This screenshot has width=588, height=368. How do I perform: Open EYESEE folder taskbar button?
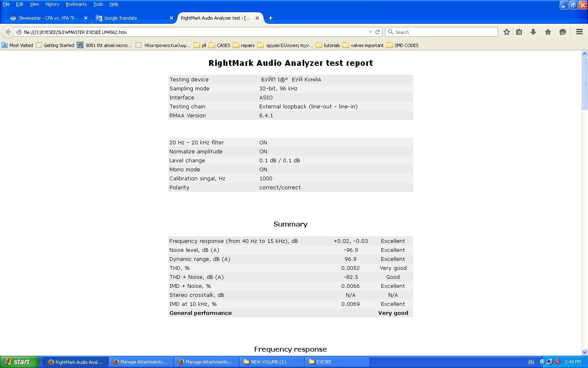pos(337,362)
